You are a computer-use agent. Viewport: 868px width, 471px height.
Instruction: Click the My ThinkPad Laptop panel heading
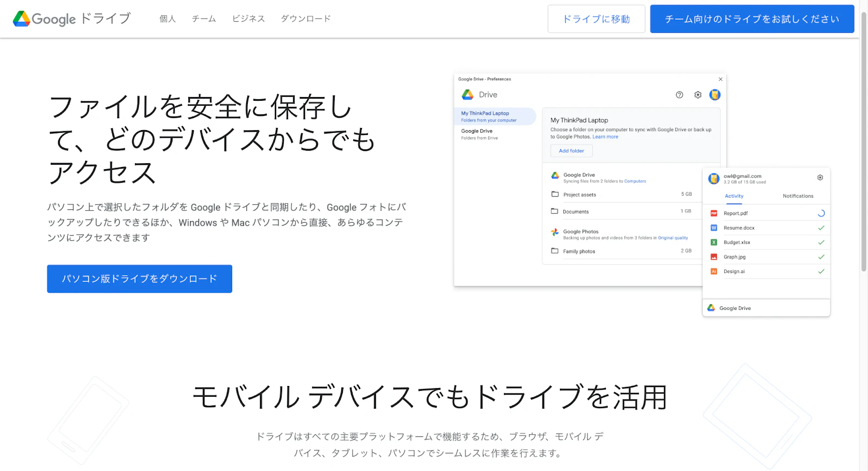coord(579,120)
